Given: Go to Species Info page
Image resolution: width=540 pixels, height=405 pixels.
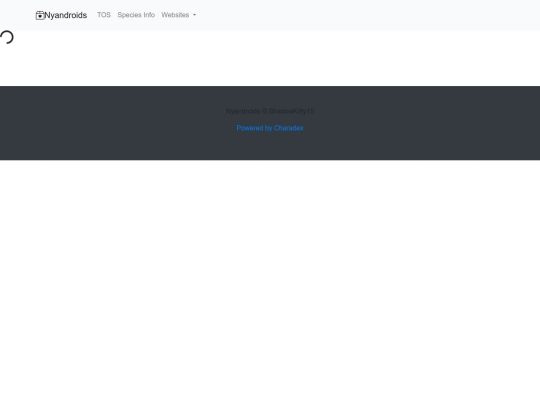Looking at the screenshot, I should [136, 15].
